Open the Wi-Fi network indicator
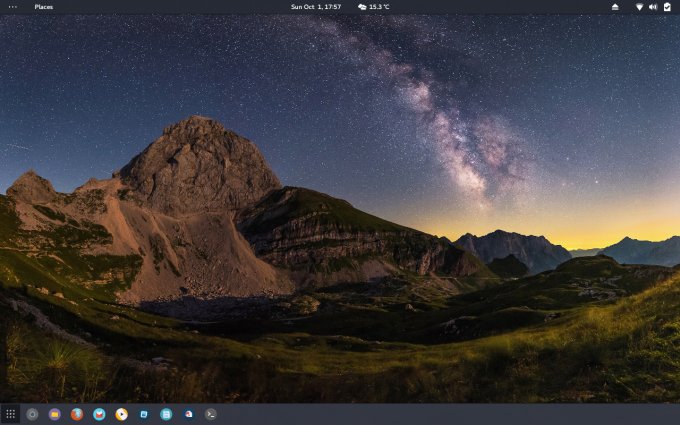 639,7
